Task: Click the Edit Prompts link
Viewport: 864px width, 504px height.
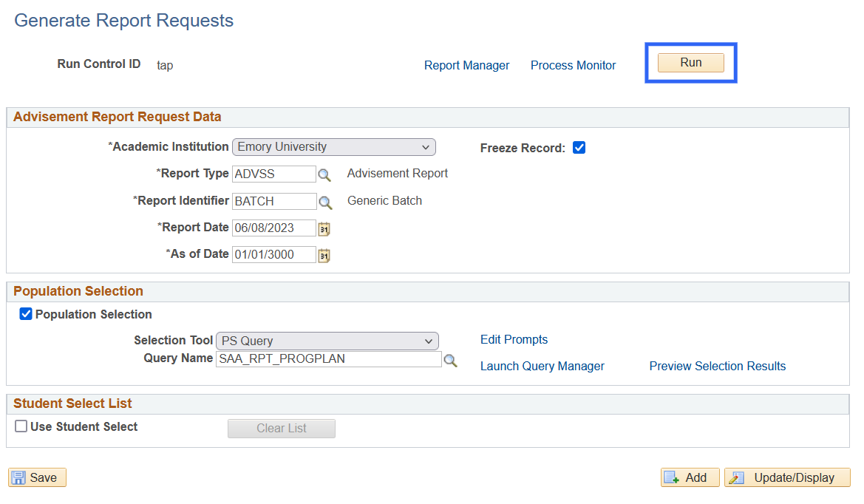Action: point(514,340)
